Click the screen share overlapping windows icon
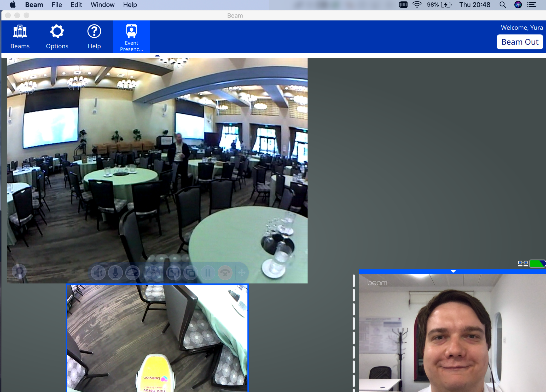This screenshot has width=546, height=392. [x=191, y=273]
